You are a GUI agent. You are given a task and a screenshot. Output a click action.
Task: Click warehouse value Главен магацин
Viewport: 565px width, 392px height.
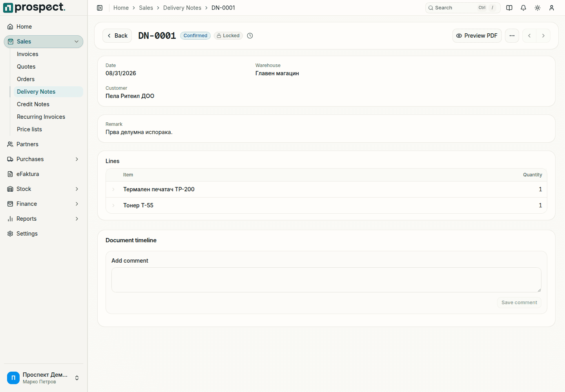[277, 73]
